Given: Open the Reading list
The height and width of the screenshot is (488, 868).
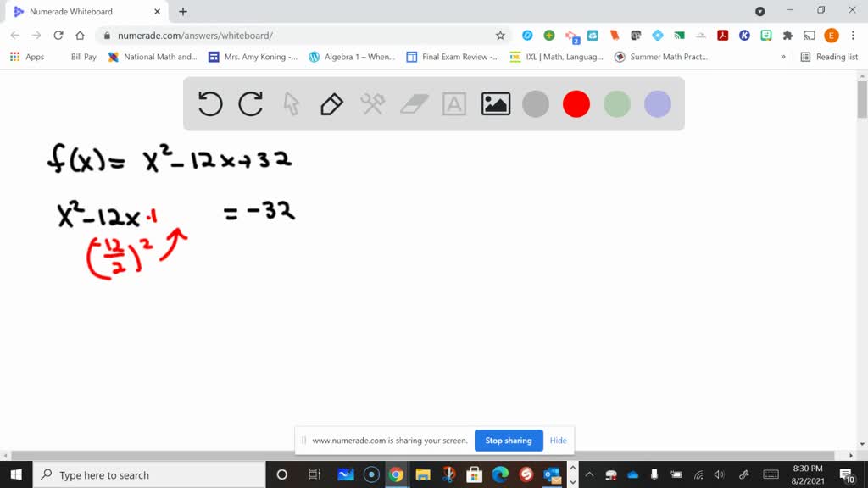Looking at the screenshot, I should point(829,57).
